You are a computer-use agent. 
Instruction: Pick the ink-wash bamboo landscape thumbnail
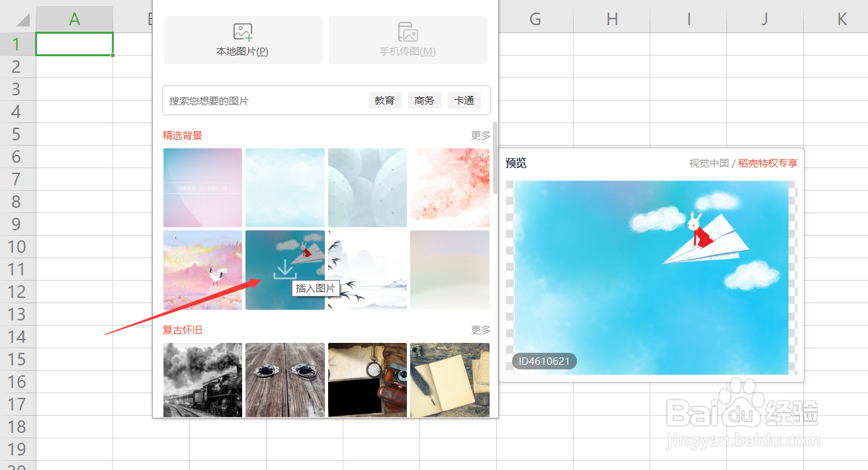(367, 270)
